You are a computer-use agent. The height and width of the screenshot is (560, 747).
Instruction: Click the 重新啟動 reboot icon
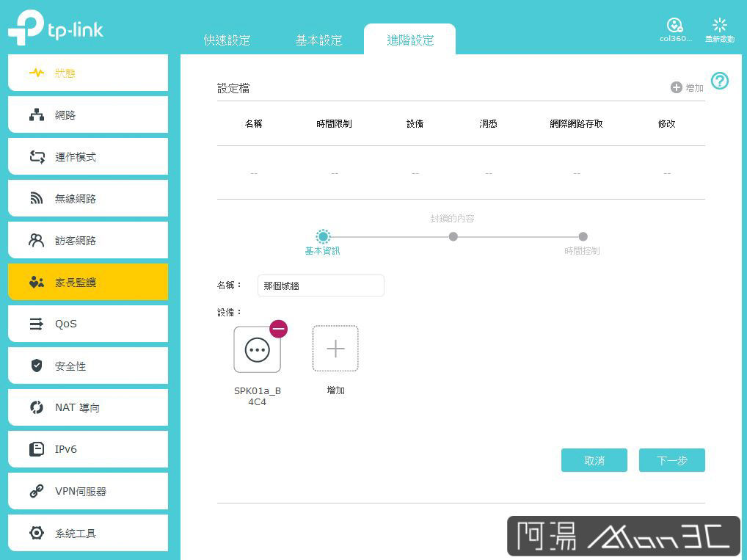click(x=719, y=25)
